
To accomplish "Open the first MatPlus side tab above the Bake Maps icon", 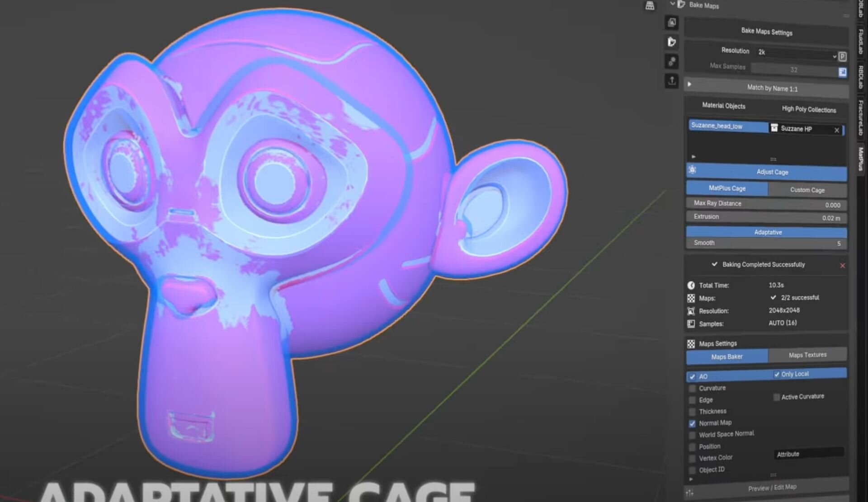I will click(x=672, y=22).
